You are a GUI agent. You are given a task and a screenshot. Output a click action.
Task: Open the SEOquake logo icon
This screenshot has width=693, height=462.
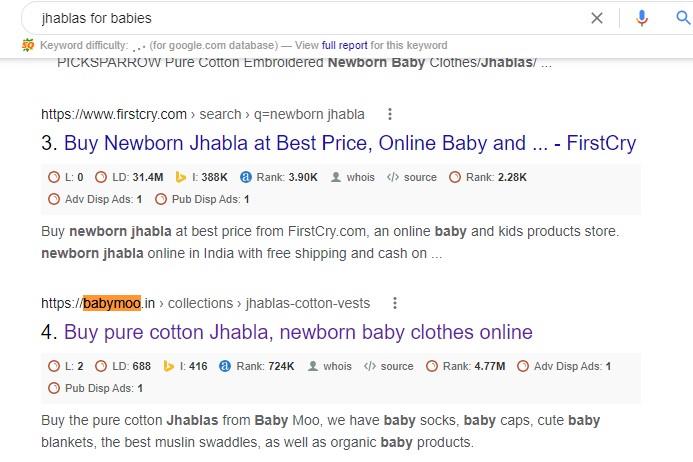(28, 45)
